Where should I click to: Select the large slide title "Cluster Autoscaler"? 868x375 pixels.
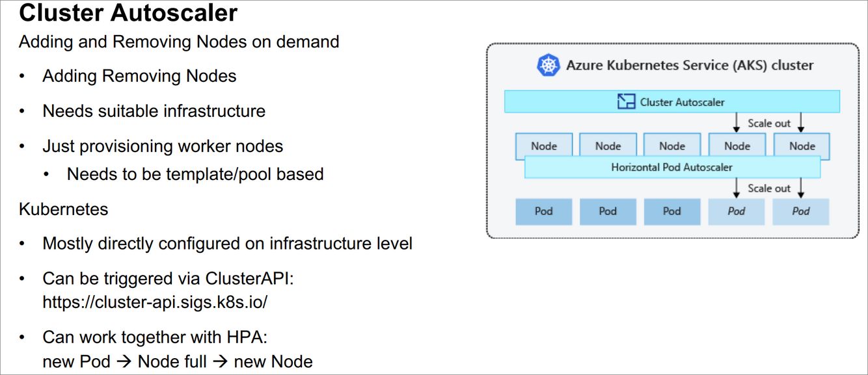click(x=128, y=12)
